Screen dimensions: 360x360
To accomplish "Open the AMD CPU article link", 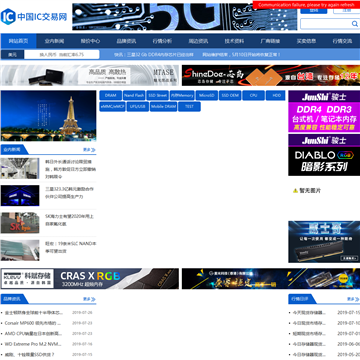I will (33, 333).
